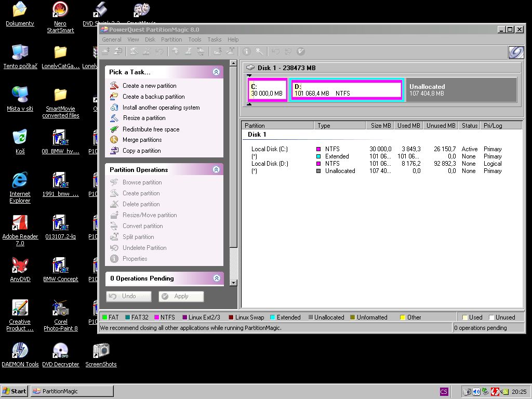The height and width of the screenshot is (399, 532).
Task: Click the Redistribute free space icon
Action: [114, 129]
